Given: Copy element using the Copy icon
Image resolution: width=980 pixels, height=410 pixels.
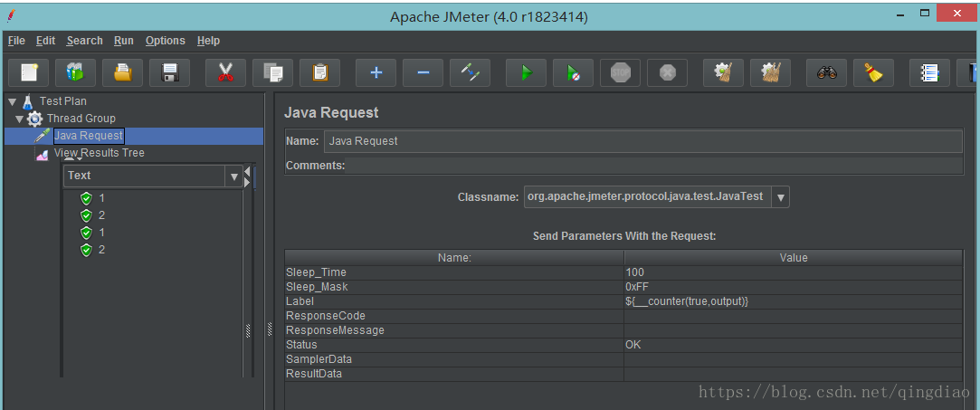Looking at the screenshot, I should point(272,73).
